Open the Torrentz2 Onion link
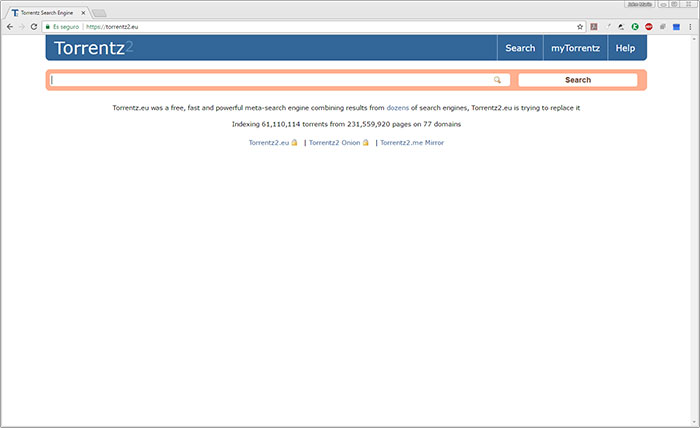This screenshot has width=700, height=428. click(x=334, y=142)
